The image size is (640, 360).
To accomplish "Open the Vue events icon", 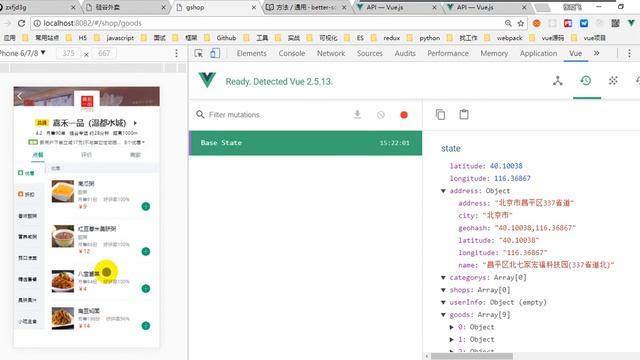I will pyautogui.click(x=613, y=81).
